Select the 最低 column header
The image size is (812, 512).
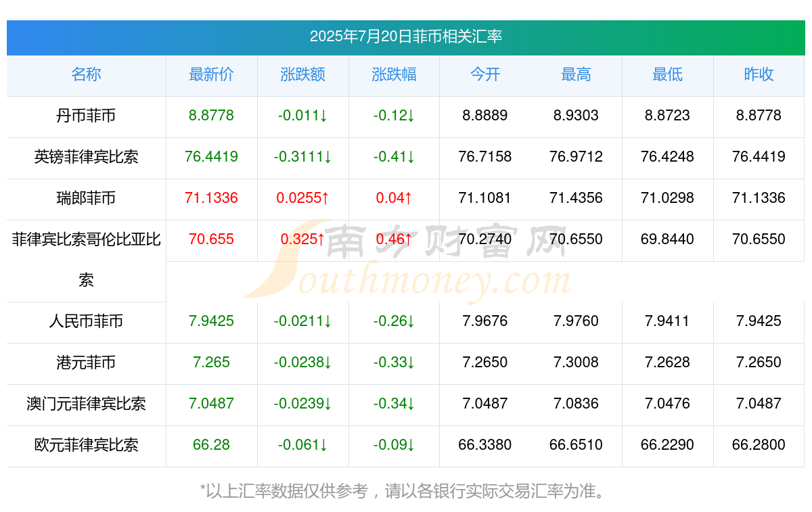click(667, 74)
